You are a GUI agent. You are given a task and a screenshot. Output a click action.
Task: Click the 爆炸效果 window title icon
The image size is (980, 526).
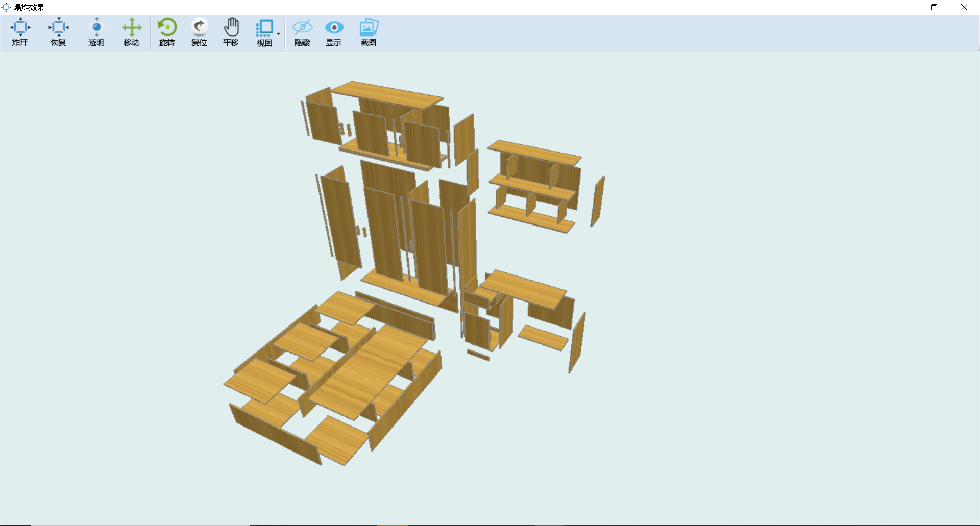(x=6, y=7)
